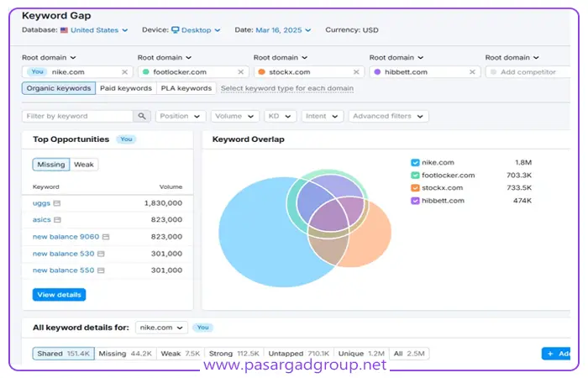Switch to Weak in Top Opportunities
Image resolution: width=588 pixels, height=378 pixels.
coord(84,165)
